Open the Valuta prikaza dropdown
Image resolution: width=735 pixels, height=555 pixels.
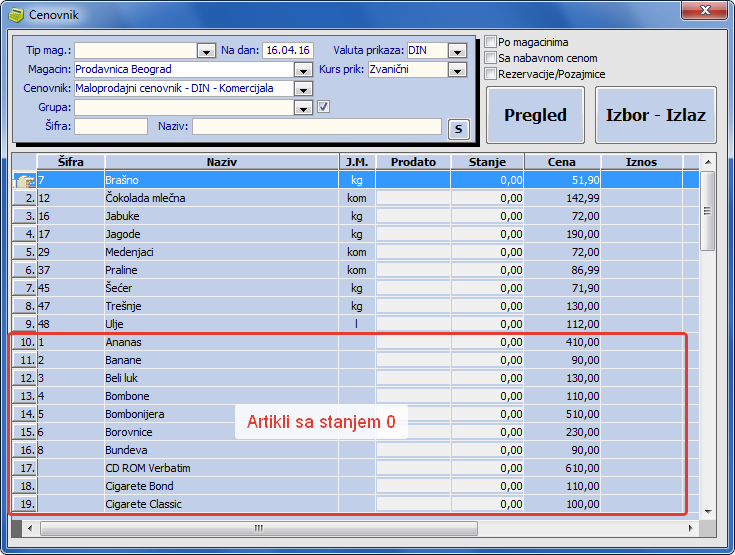(x=457, y=51)
